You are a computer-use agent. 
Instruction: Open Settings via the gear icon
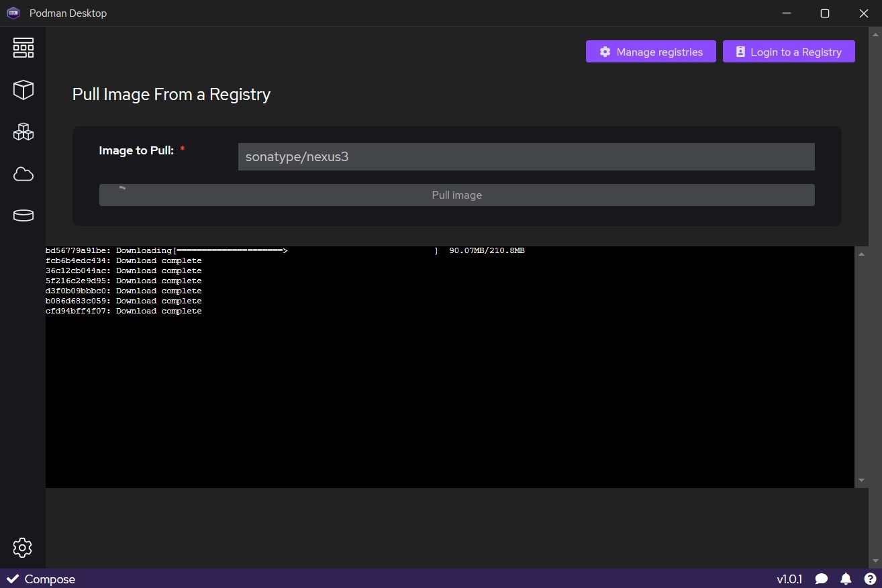(x=23, y=547)
